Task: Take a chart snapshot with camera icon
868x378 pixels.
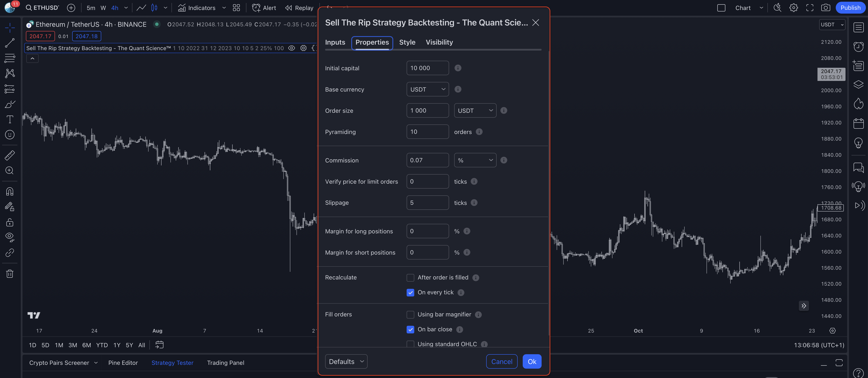Action: 825,8
